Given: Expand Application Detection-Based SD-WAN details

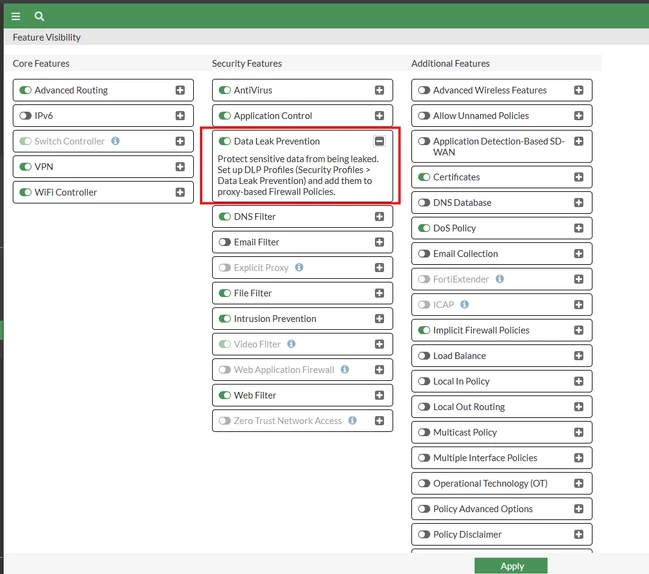Looking at the screenshot, I should tap(579, 141).
